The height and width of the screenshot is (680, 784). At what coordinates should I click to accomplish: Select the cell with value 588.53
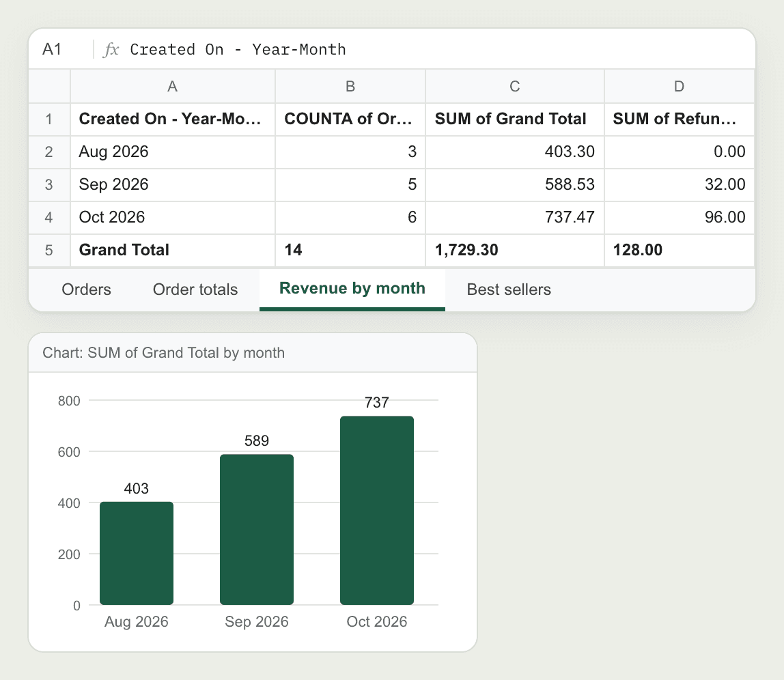pyautogui.click(x=514, y=184)
